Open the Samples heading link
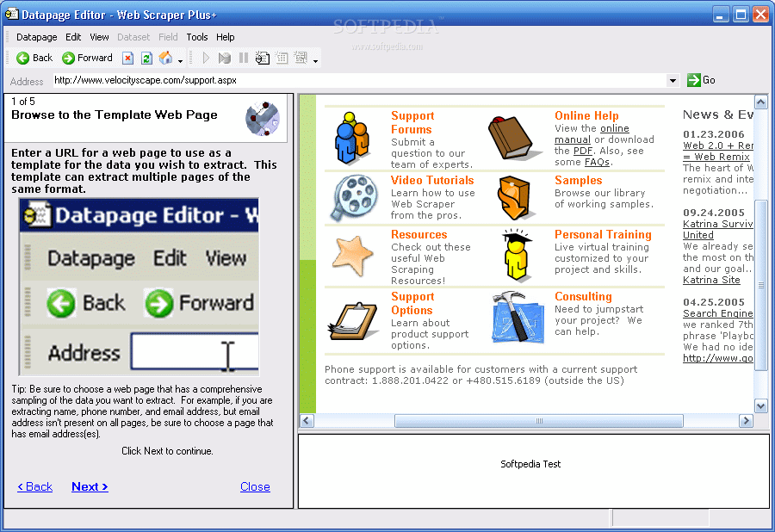This screenshot has width=775, height=532. click(579, 180)
